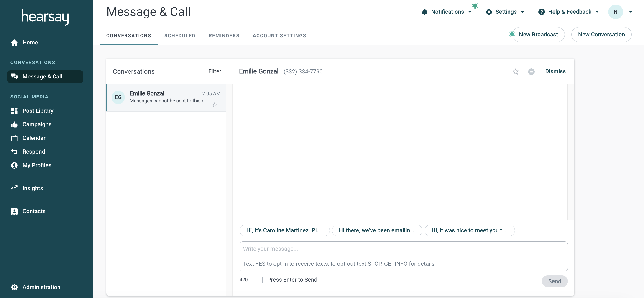Click the message thread scrollbar
The image size is (644, 298).
570,152
